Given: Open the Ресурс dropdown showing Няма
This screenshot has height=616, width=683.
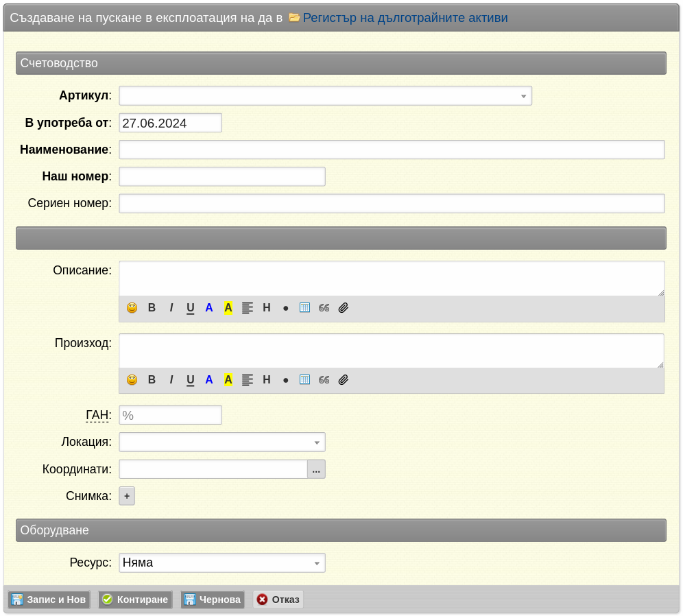Looking at the screenshot, I should 222,563.
